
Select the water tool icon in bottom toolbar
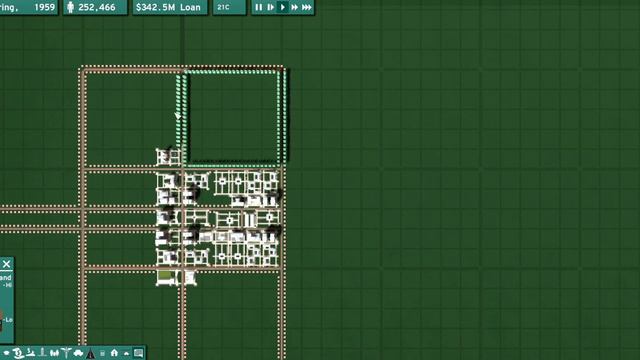click(30, 353)
